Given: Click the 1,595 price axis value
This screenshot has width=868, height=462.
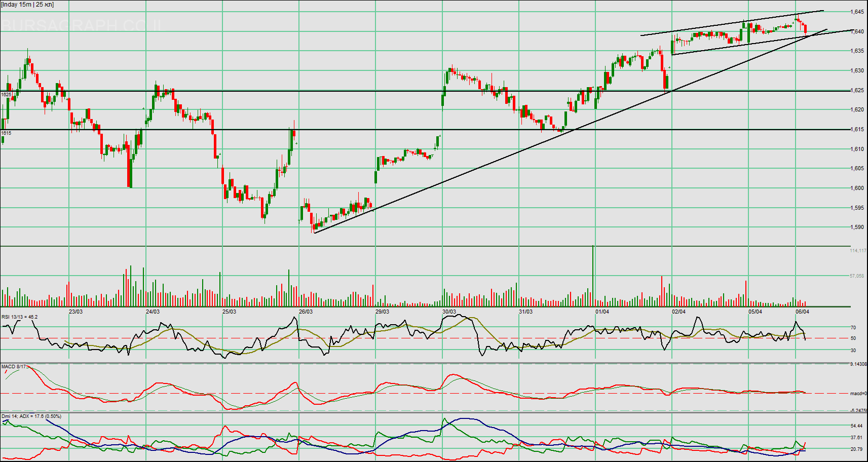Looking at the screenshot, I should (857, 208).
